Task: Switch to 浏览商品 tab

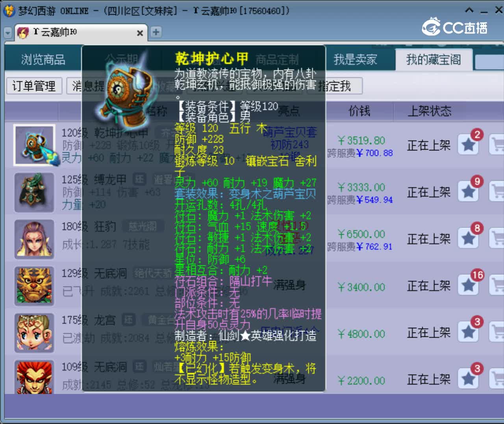Action: tap(43, 60)
